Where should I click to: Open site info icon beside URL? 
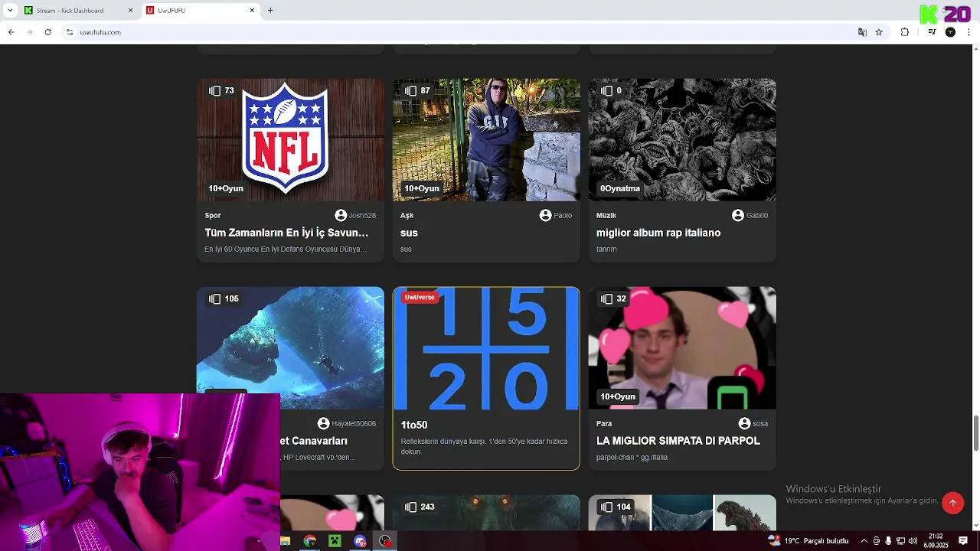[x=70, y=32]
